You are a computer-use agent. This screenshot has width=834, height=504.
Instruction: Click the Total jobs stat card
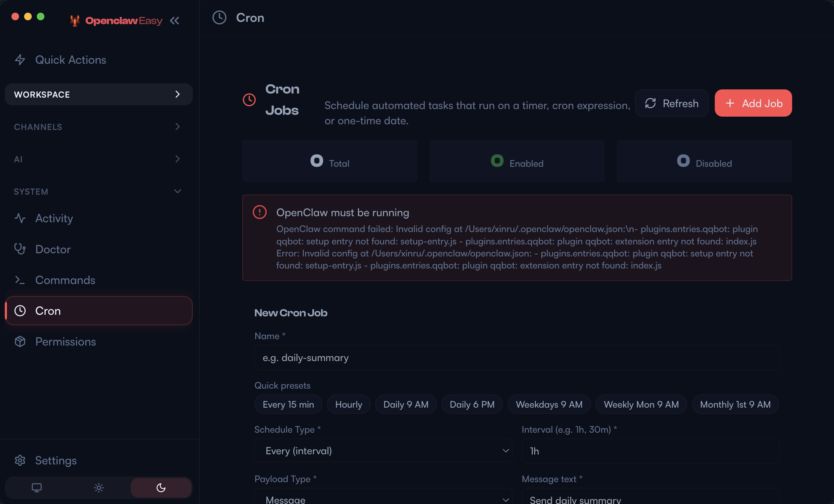point(330,161)
